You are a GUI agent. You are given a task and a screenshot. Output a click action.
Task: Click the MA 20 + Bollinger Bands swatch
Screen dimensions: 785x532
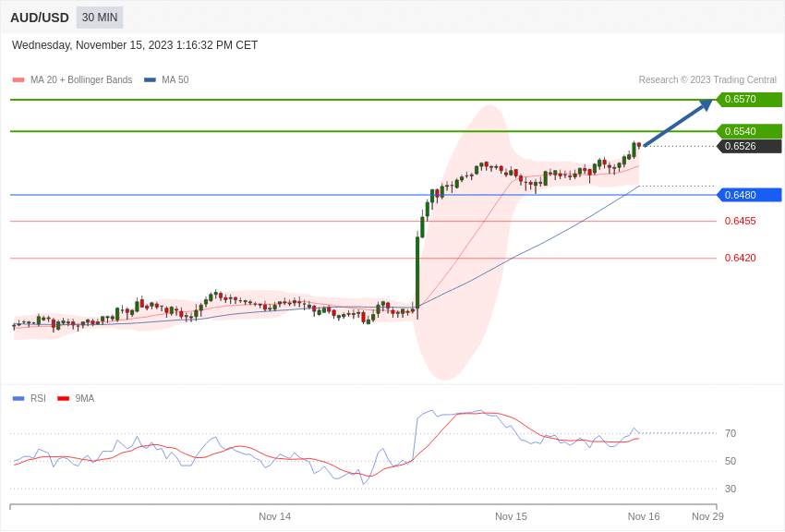pyautogui.click(x=18, y=79)
